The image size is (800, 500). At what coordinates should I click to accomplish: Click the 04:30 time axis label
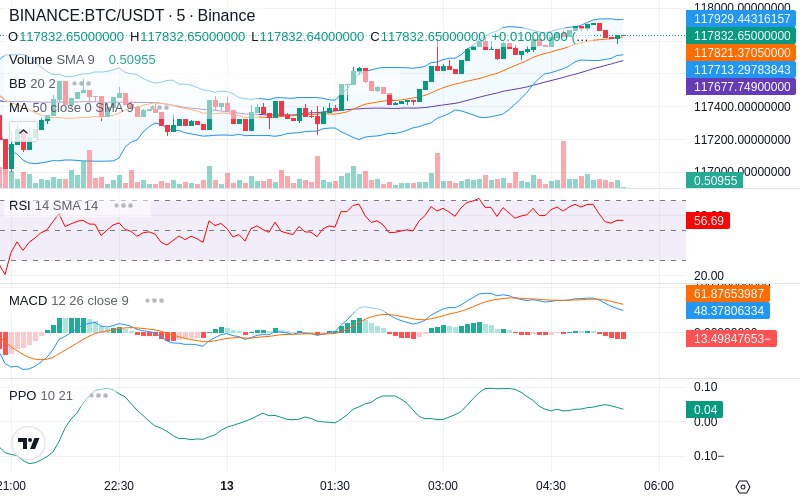coord(551,486)
